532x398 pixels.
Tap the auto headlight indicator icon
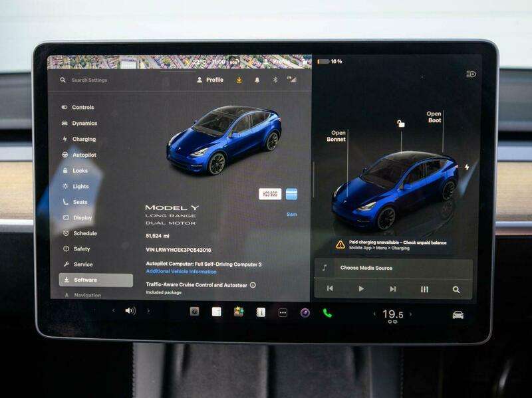[x=471, y=74]
